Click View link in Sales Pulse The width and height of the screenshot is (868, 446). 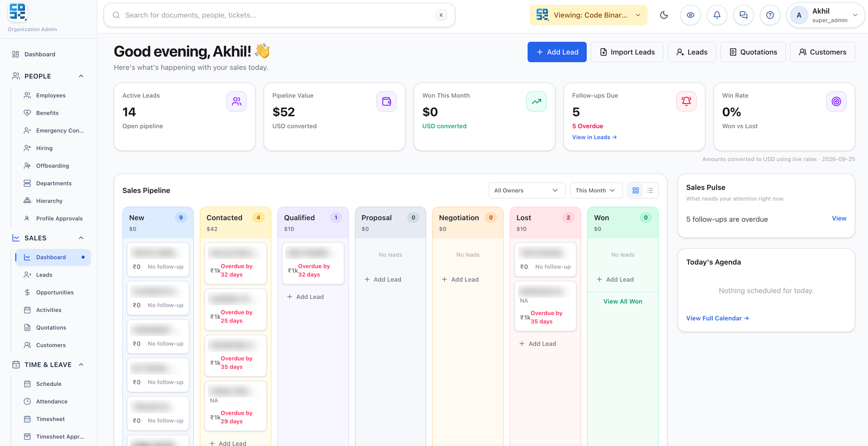(x=839, y=218)
